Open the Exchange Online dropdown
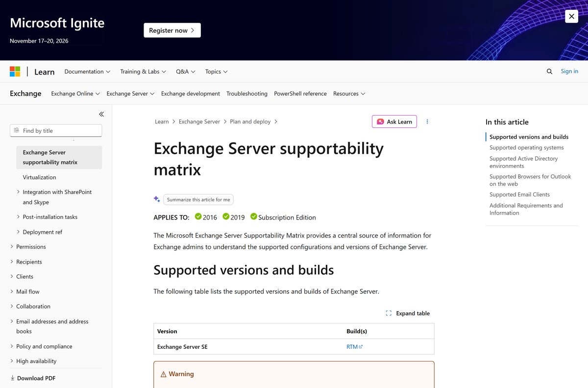The image size is (588, 388). tap(75, 94)
